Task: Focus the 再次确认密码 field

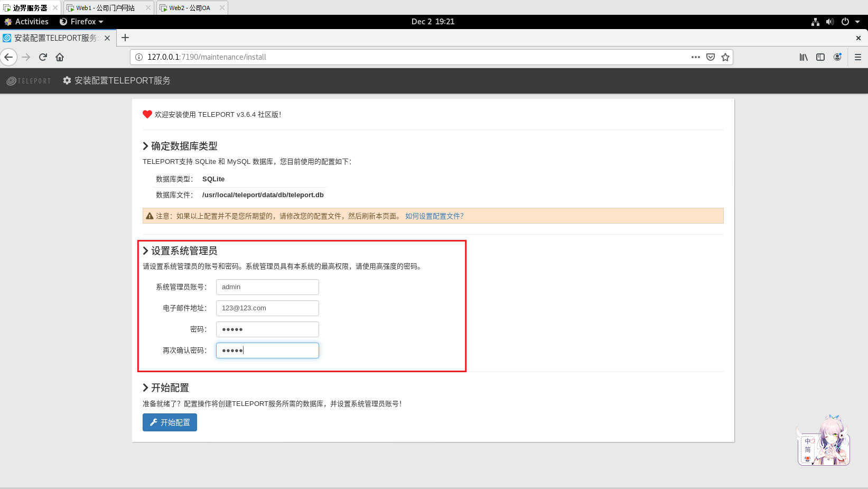Action: tap(267, 350)
